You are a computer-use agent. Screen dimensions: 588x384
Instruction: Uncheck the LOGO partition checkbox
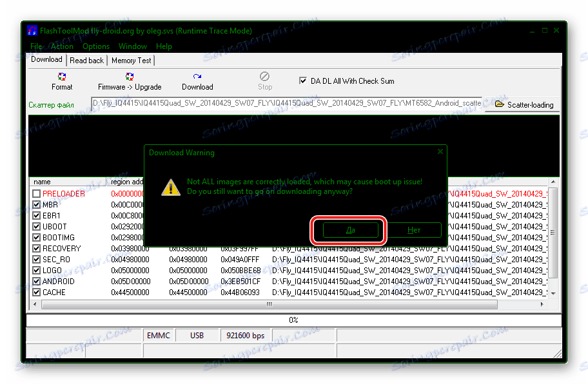(36, 270)
